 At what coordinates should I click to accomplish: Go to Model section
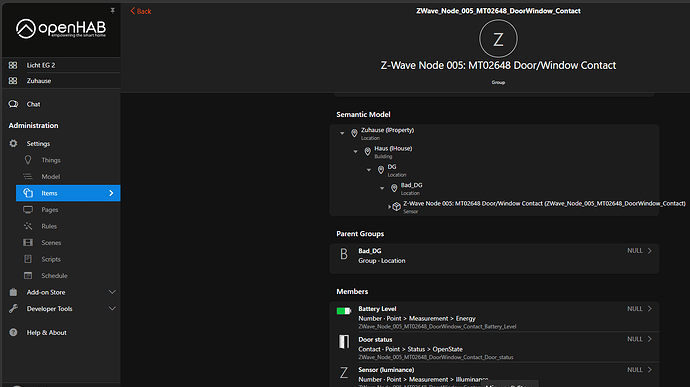(68, 177)
